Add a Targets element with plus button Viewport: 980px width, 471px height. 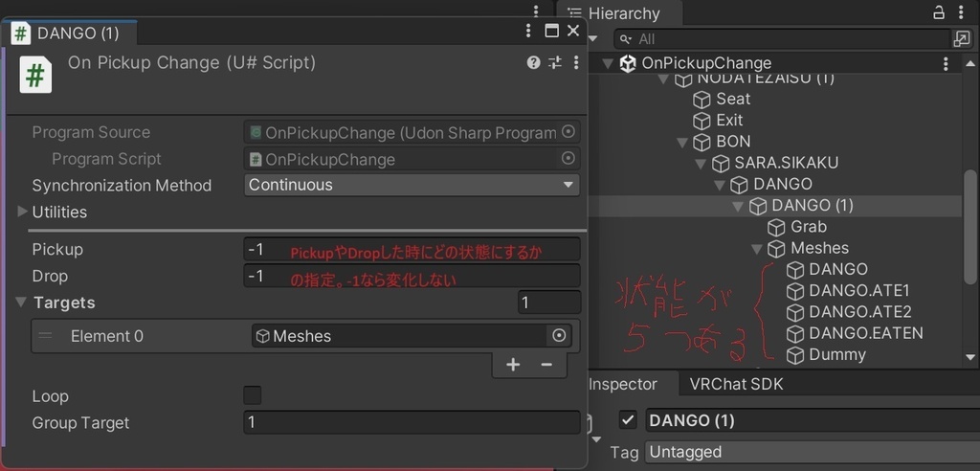513,365
